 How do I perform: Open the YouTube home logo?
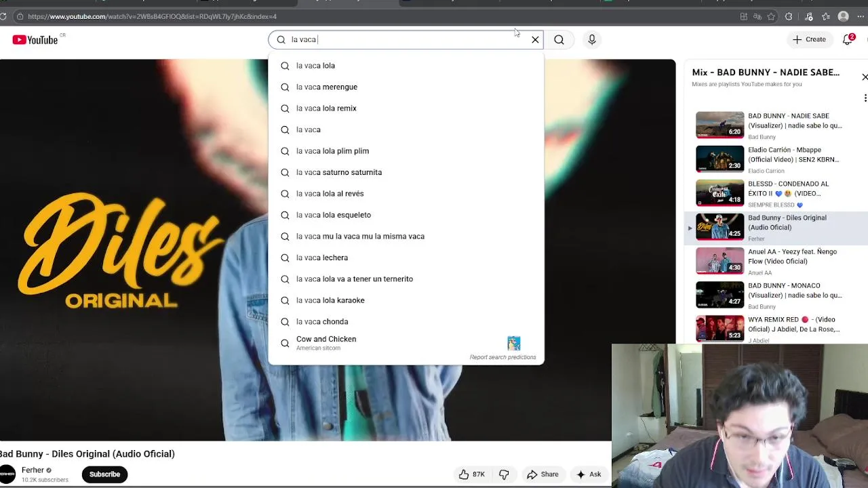click(x=35, y=40)
